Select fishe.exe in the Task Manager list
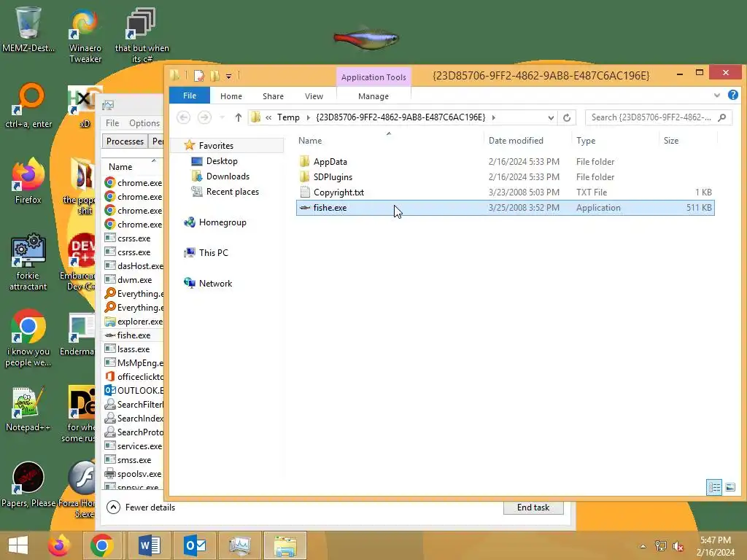This screenshot has height=560, width=747. click(133, 335)
